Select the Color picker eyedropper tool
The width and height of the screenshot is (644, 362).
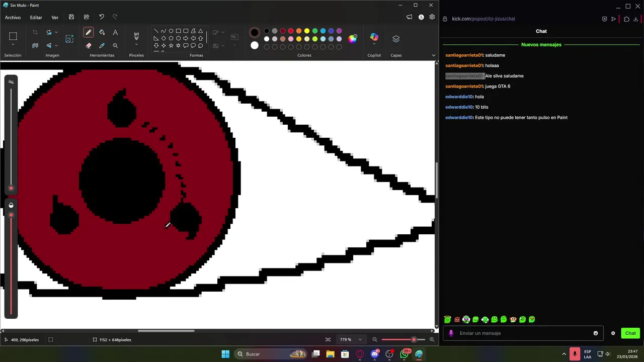click(x=102, y=45)
